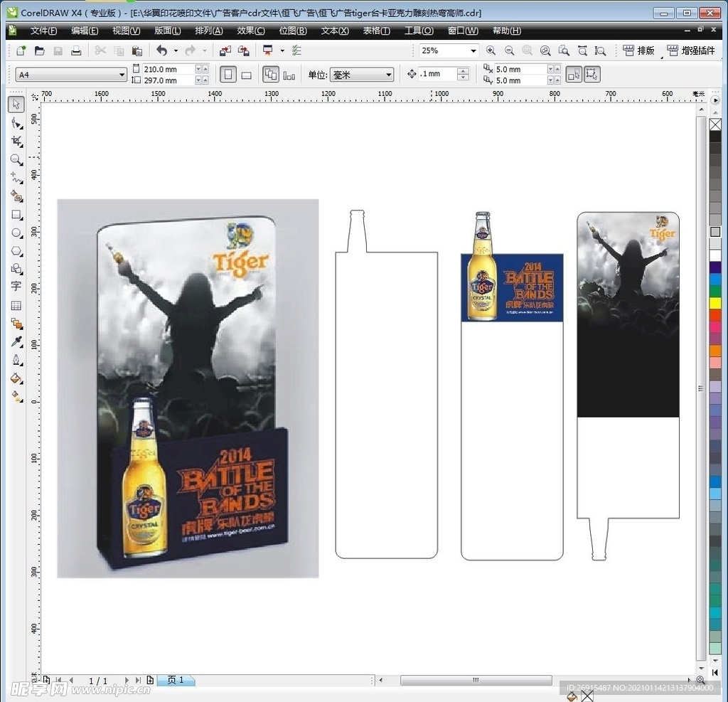Select the Pick (arrow) tool
The width and height of the screenshot is (728, 702).
[x=16, y=105]
